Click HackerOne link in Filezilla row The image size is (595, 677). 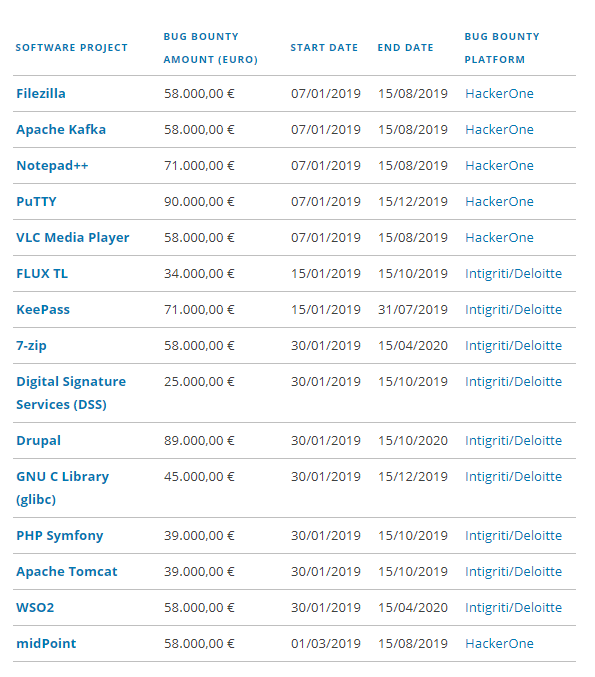499,94
